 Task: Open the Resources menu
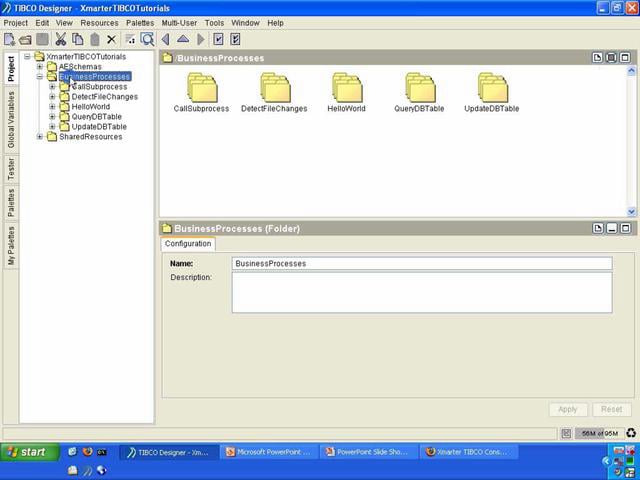point(99,23)
